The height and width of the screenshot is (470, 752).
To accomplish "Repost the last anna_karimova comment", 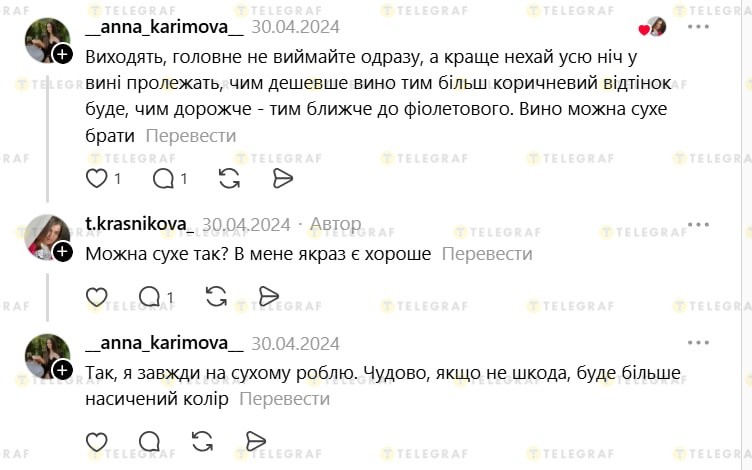I will coord(202,441).
